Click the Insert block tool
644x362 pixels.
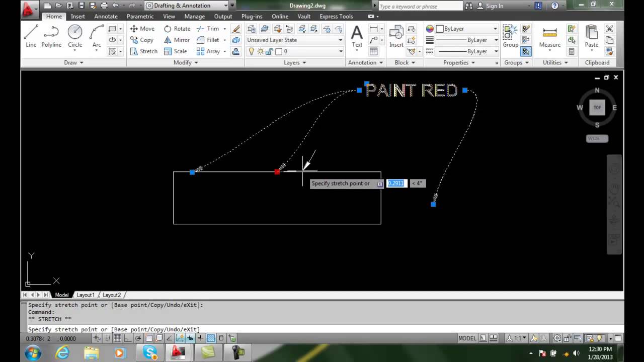point(396,36)
